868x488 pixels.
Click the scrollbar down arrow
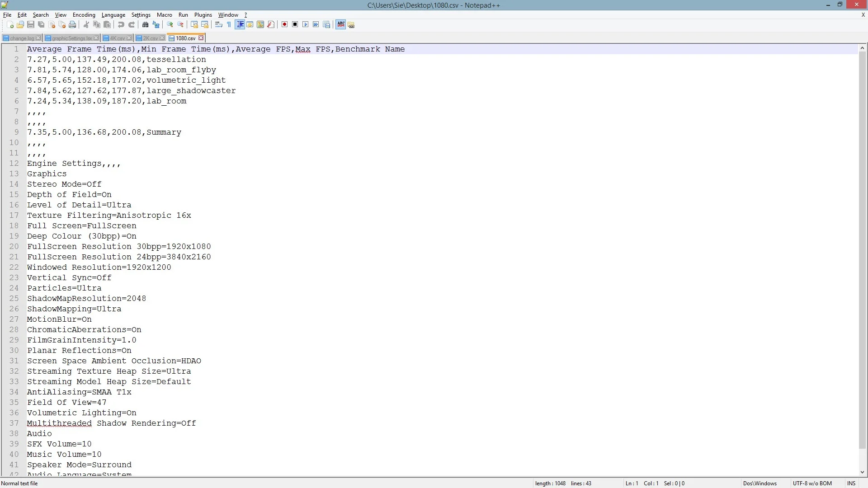tap(863, 472)
